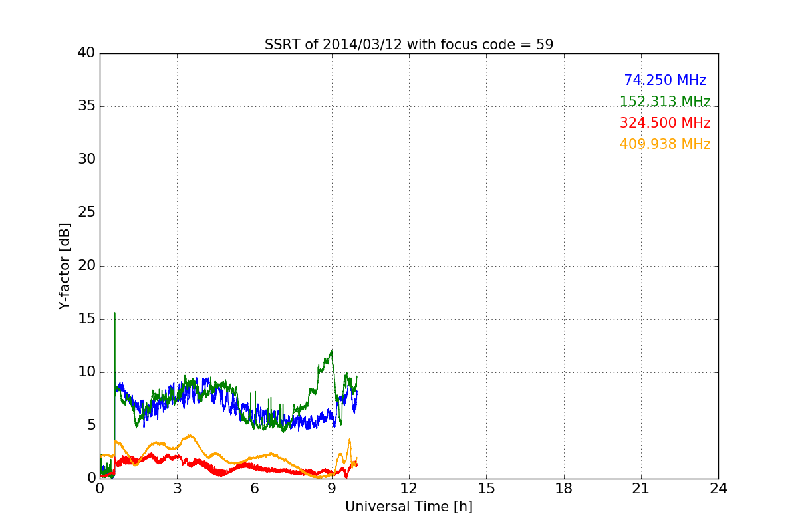
Task: Select the blue 74.250 MHz legend label
Action: (665, 80)
